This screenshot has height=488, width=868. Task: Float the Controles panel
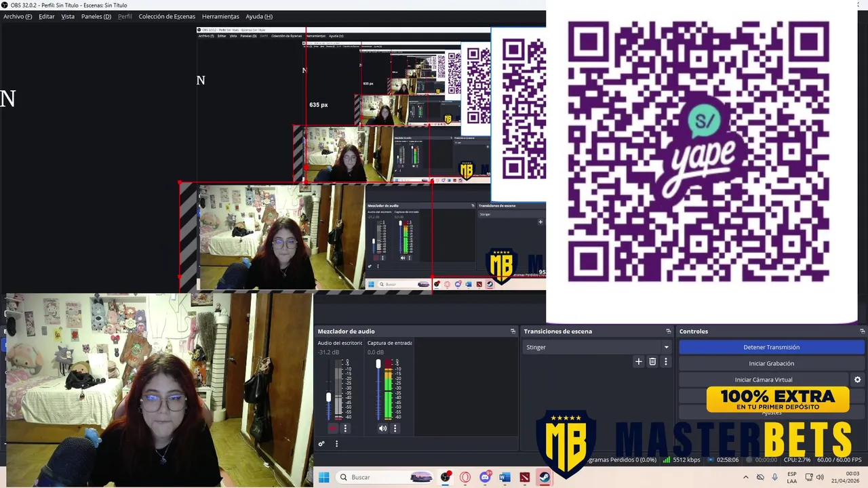pos(862,331)
